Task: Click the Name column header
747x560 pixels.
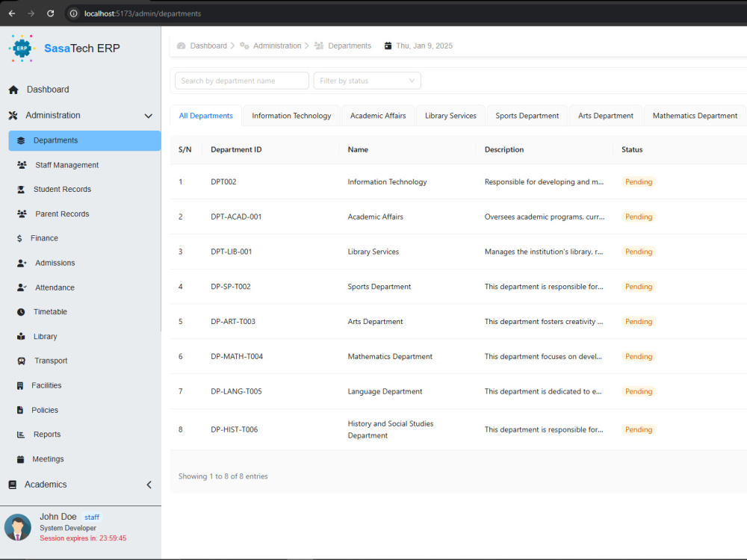Action: pyautogui.click(x=358, y=149)
